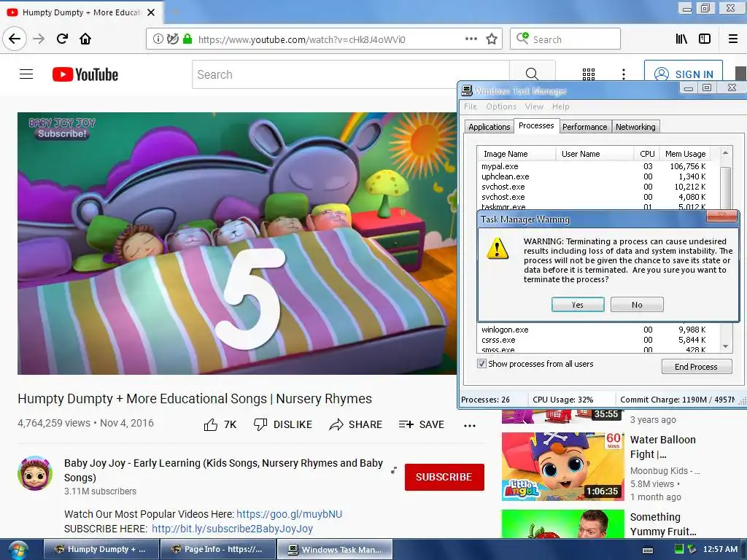Open the Baby Joy Joy channel avatar

35,473
